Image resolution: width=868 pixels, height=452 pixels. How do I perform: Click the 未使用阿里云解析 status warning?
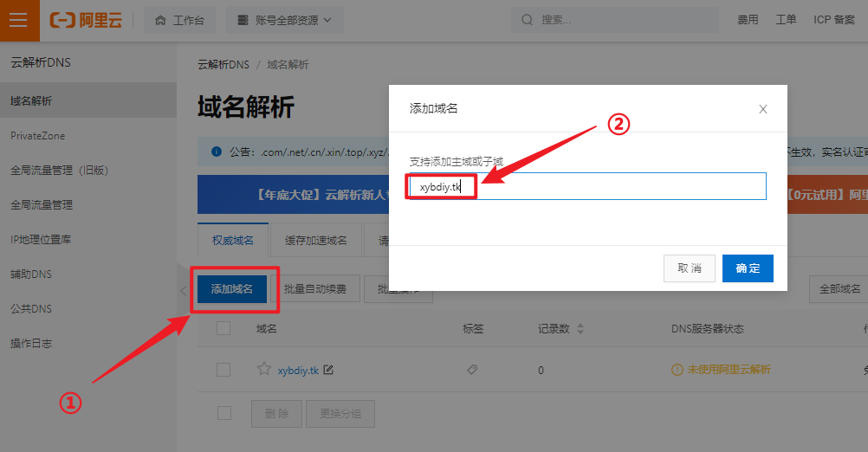pos(721,370)
